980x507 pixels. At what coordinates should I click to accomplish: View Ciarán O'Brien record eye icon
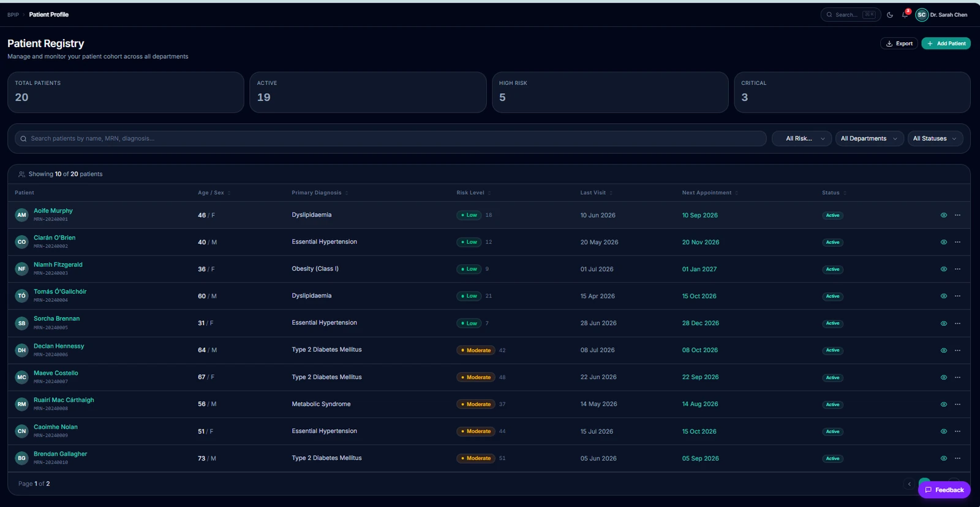(944, 242)
